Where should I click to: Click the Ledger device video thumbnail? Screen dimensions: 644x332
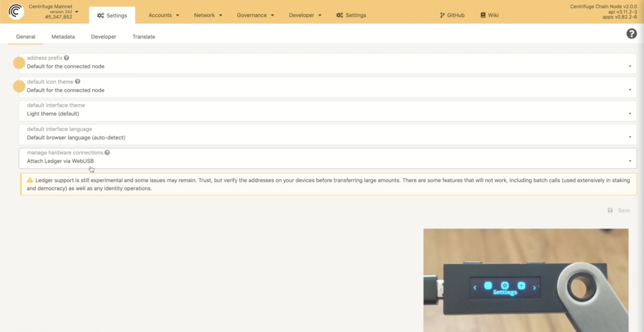pyautogui.click(x=526, y=280)
